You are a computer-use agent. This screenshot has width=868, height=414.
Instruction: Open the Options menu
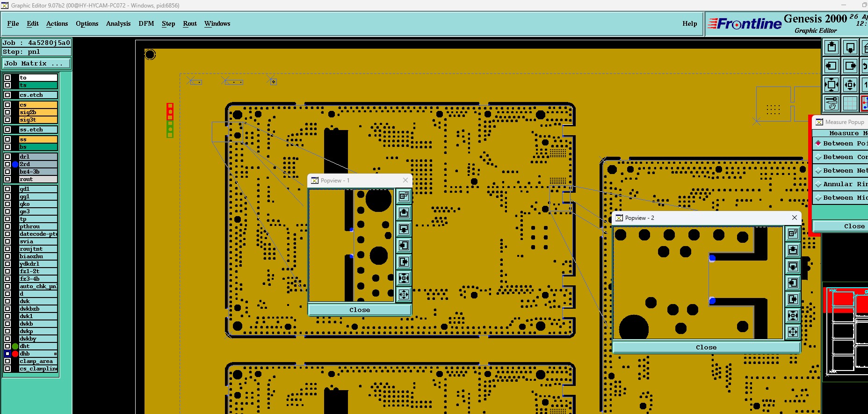[87, 23]
